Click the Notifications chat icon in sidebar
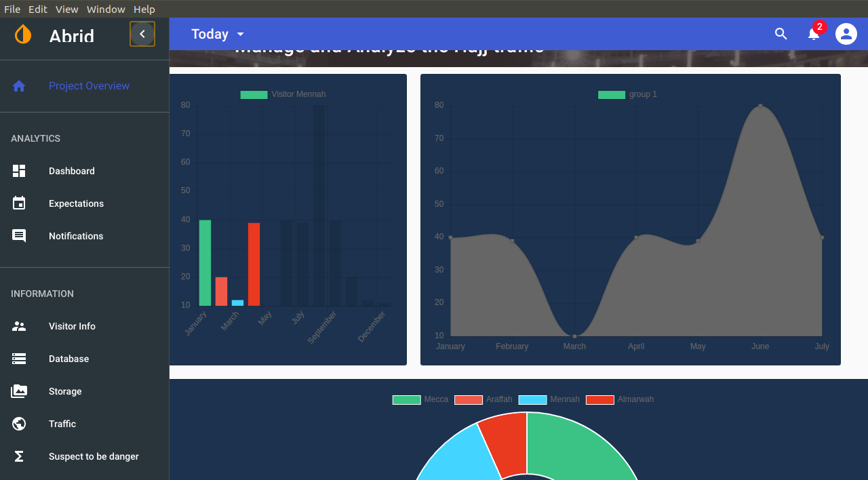The image size is (868, 480). click(x=19, y=236)
